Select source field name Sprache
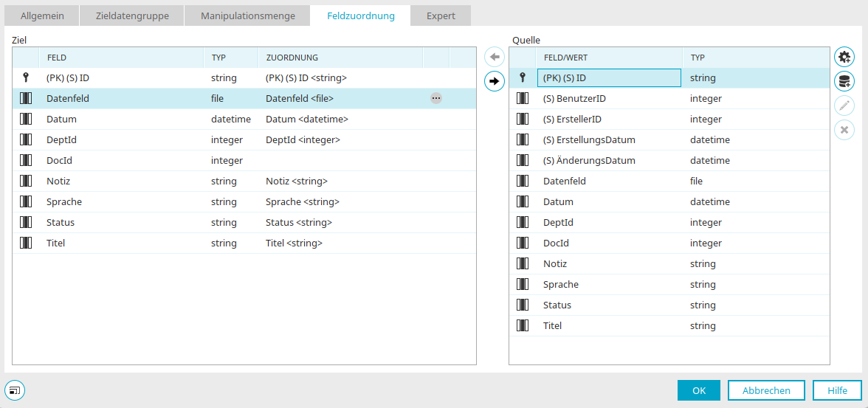The image size is (868, 408). 561,285
